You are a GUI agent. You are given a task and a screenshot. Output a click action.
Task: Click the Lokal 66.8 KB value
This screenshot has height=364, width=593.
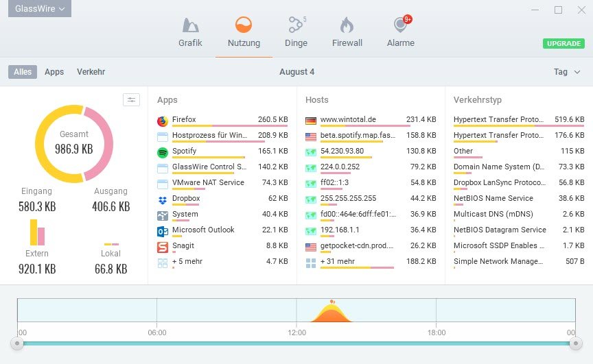pos(111,269)
